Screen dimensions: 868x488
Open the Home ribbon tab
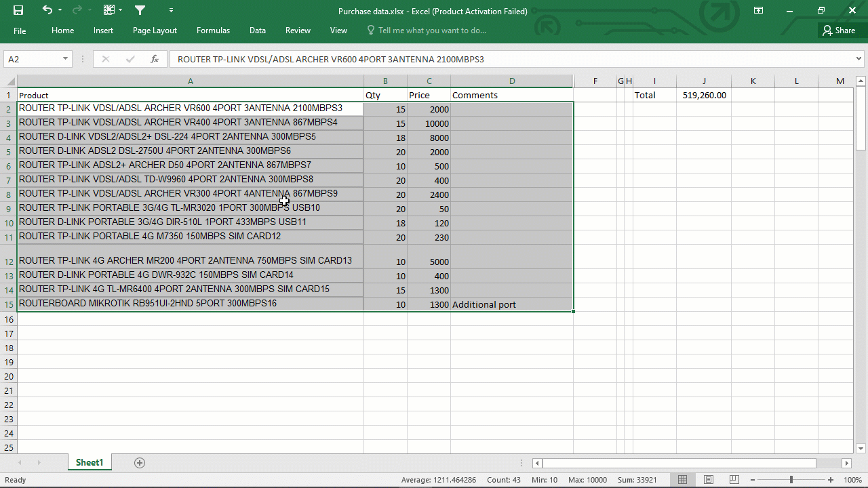[x=62, y=30]
